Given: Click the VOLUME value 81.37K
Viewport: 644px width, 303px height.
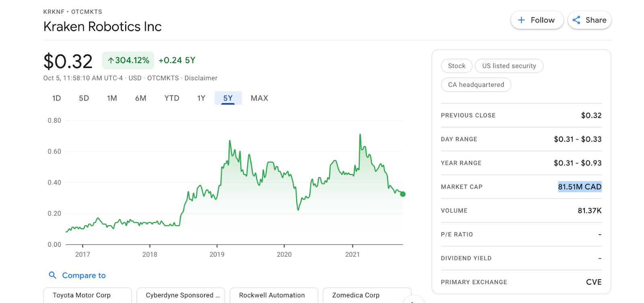Looking at the screenshot, I should 590,211.
